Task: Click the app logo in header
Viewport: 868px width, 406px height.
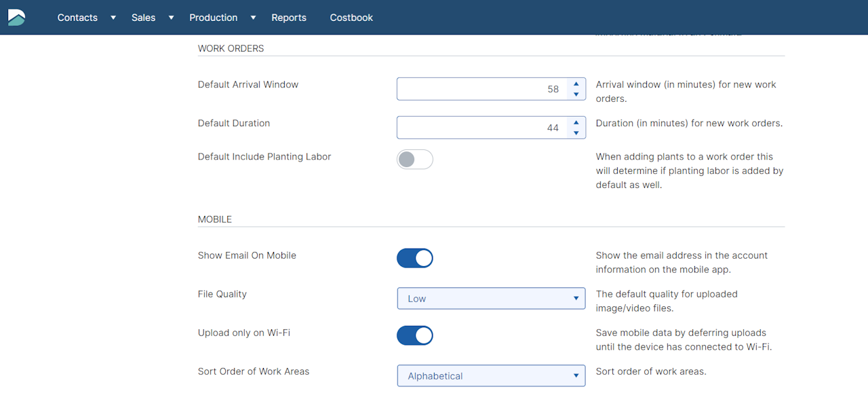Action: click(x=16, y=18)
